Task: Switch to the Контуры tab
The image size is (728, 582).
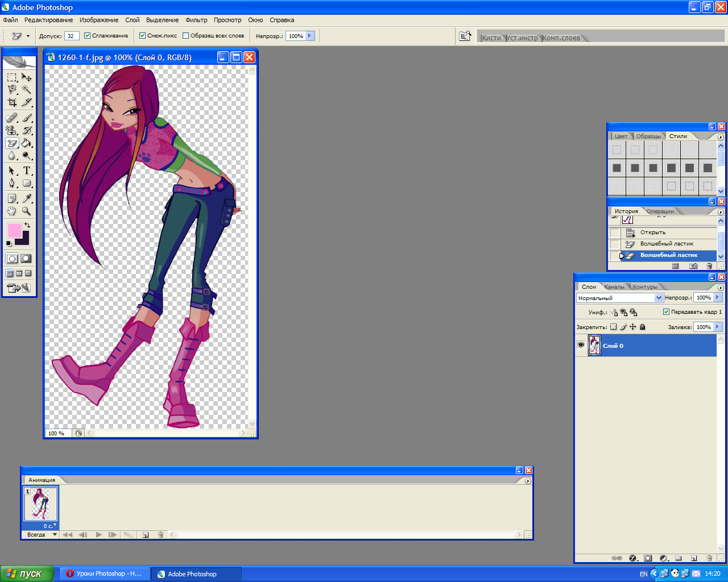Action: click(x=645, y=287)
